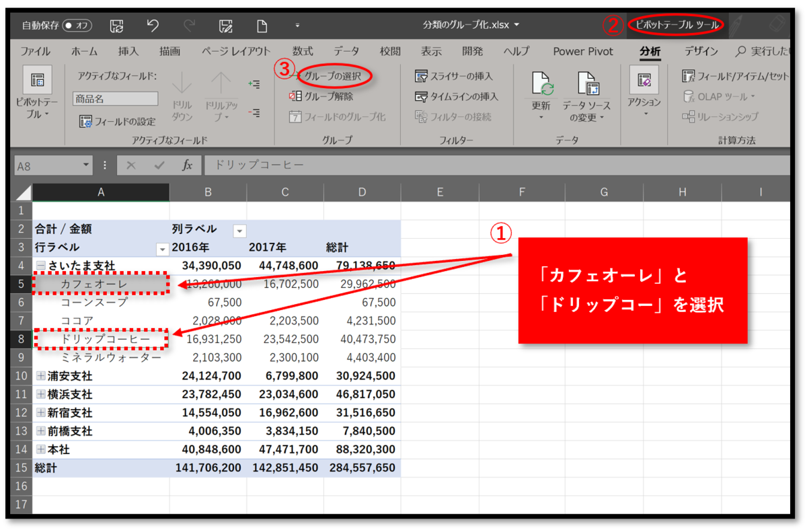Image resolution: width=807 pixels, height=532 pixels.
Task: Collapse the さいたま支社 row group
Action: (42, 266)
